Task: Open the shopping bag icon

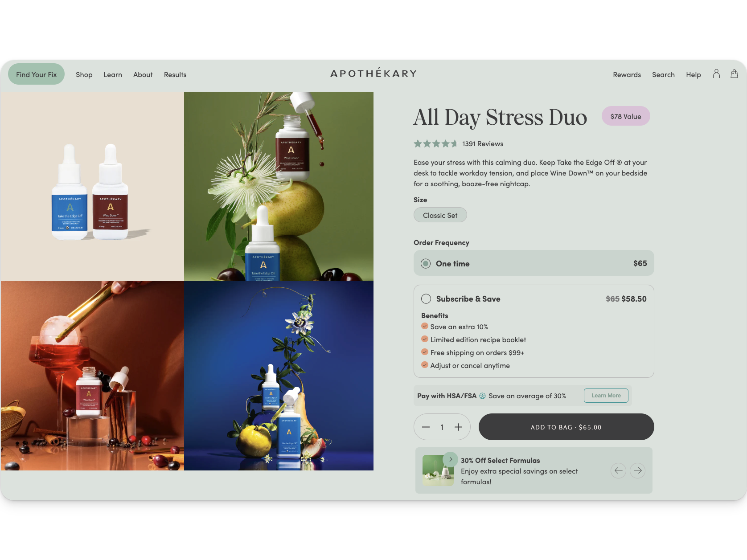Action: 734,74
